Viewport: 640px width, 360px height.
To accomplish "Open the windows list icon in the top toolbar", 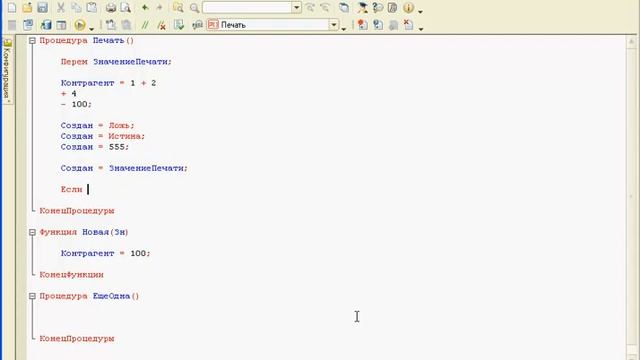I will pos(344,8).
